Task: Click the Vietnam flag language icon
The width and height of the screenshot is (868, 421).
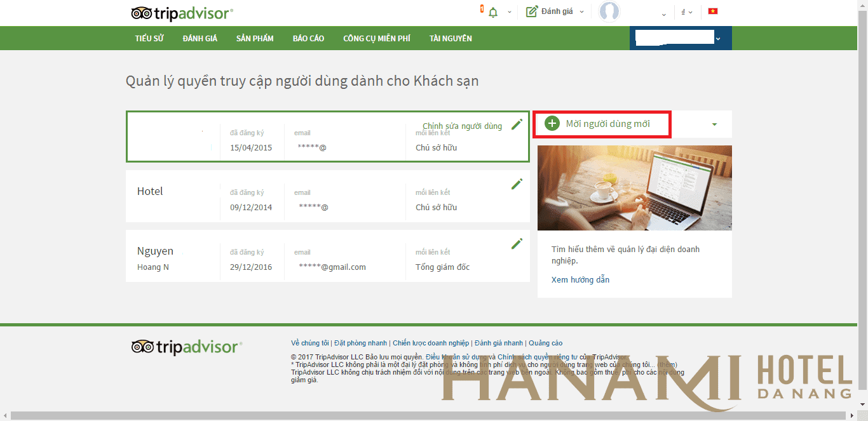Action: click(712, 11)
